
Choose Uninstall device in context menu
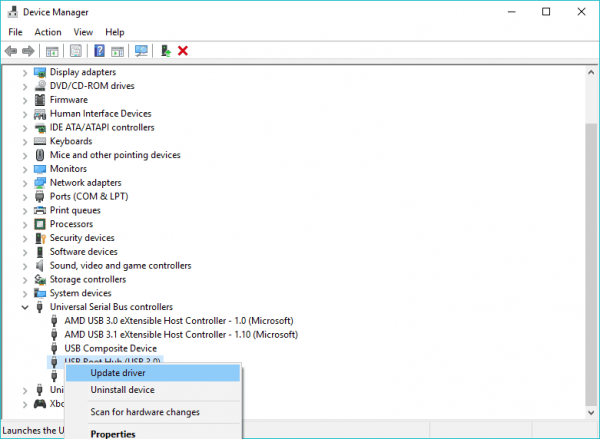click(153, 390)
